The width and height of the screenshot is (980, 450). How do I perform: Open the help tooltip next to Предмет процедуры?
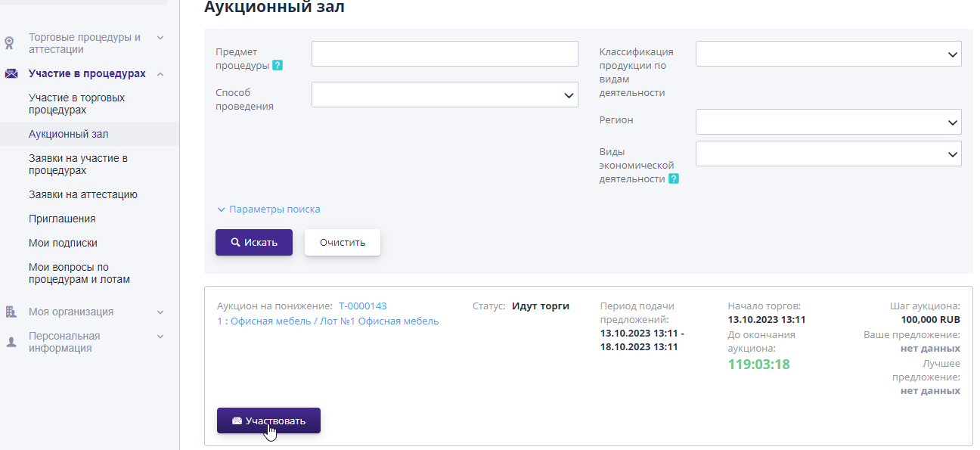point(277,65)
